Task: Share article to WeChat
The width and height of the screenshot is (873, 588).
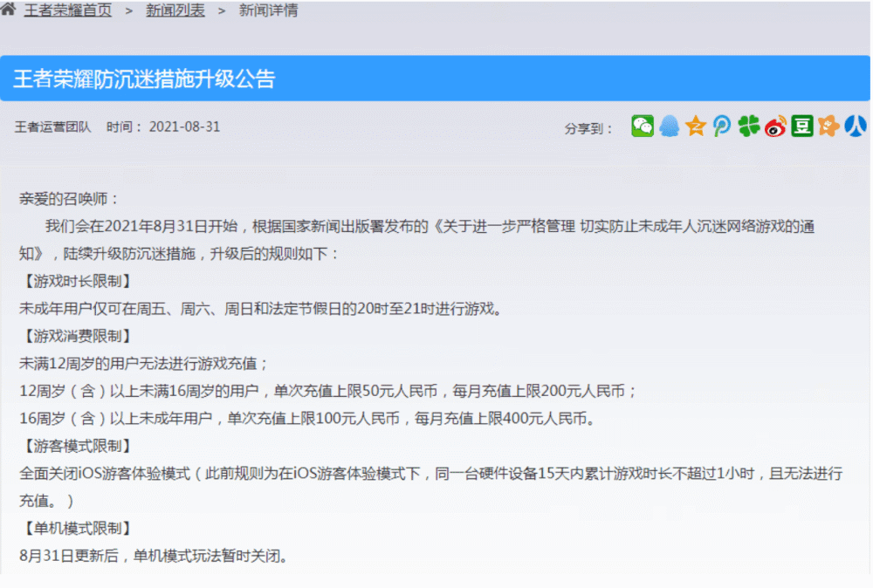Action: 643,126
